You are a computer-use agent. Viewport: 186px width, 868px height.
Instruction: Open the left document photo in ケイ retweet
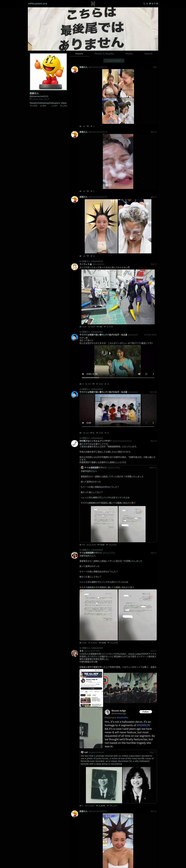pyautogui.click(x=99, y=615)
